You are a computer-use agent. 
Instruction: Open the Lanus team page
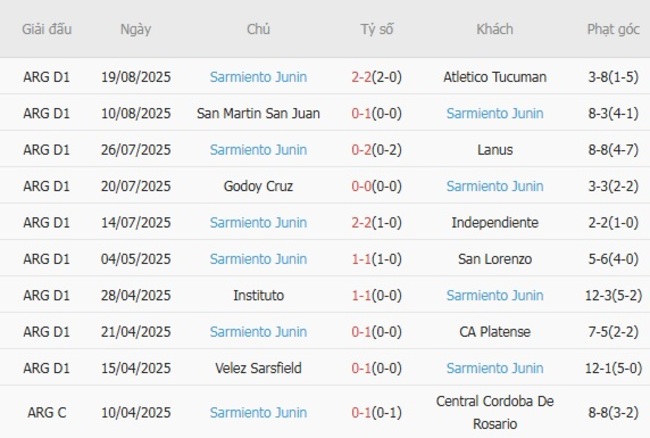click(x=494, y=149)
